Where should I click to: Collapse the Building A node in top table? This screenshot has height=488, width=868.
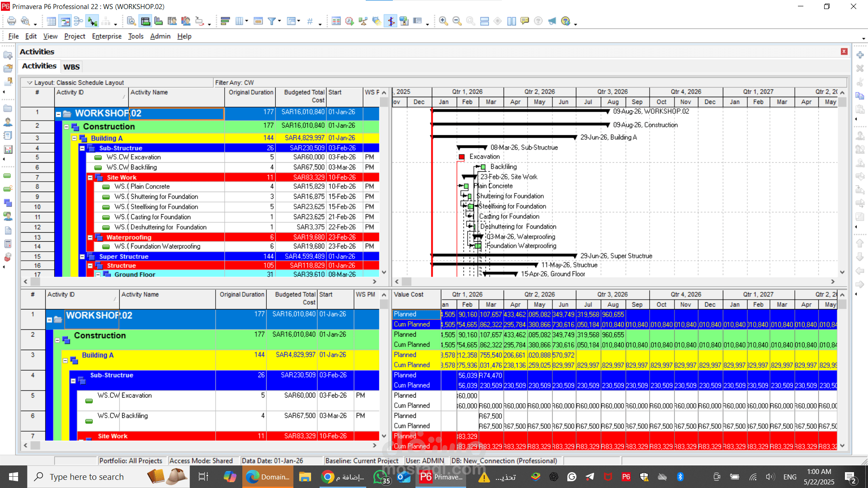coord(74,138)
